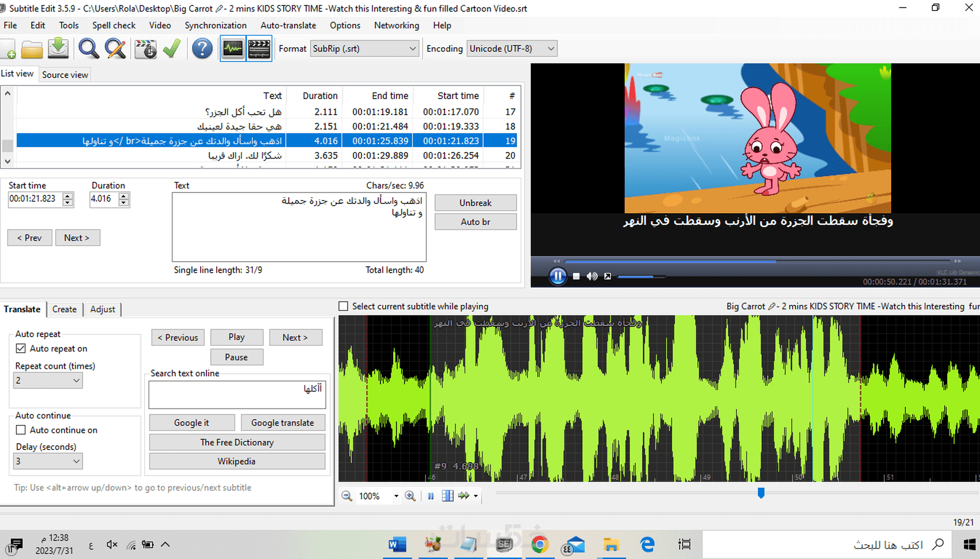Click the video progress seek bar
Image resolution: width=980 pixels, height=559 pixels.
tap(757, 261)
